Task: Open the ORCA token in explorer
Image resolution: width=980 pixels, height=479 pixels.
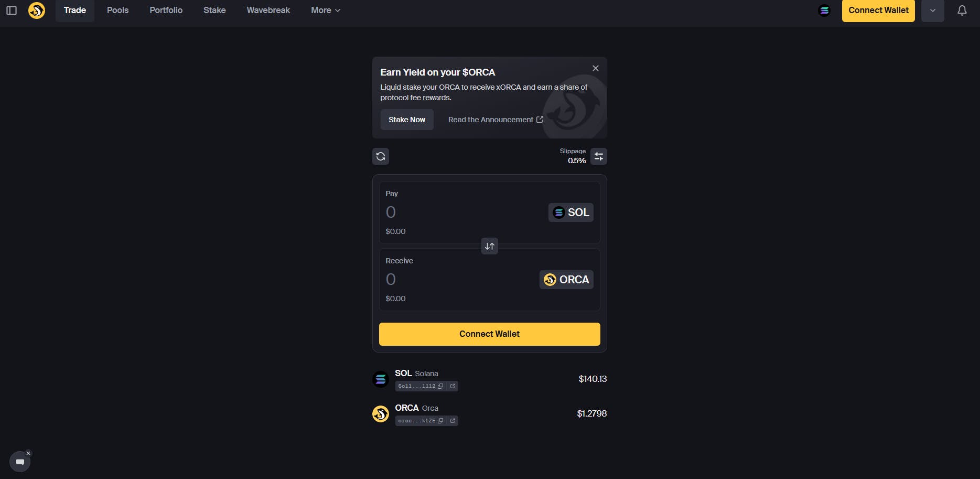Action: (x=452, y=420)
